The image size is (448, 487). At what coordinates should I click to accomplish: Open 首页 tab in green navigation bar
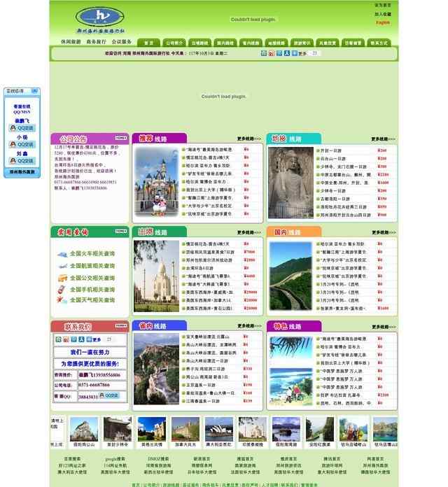pos(149,43)
